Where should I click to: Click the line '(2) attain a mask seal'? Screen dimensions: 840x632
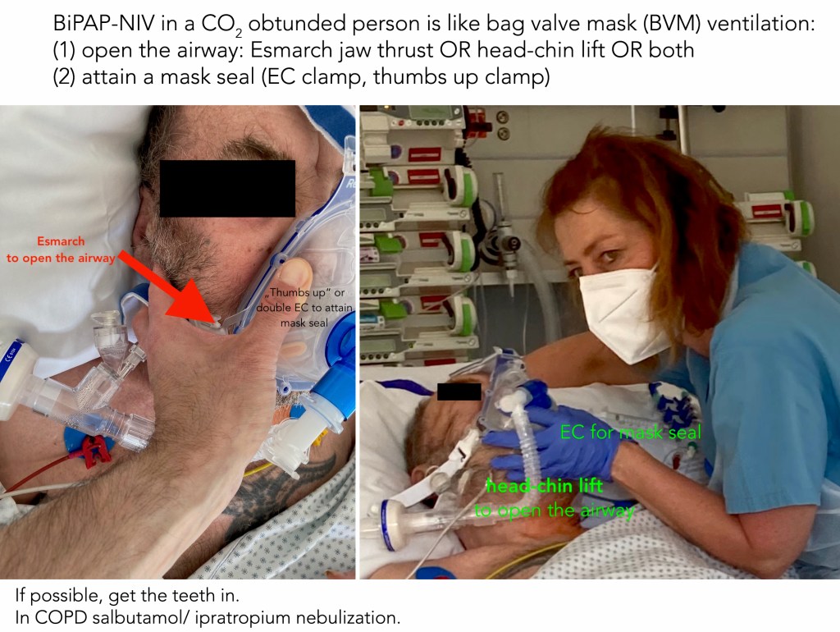tap(302, 76)
